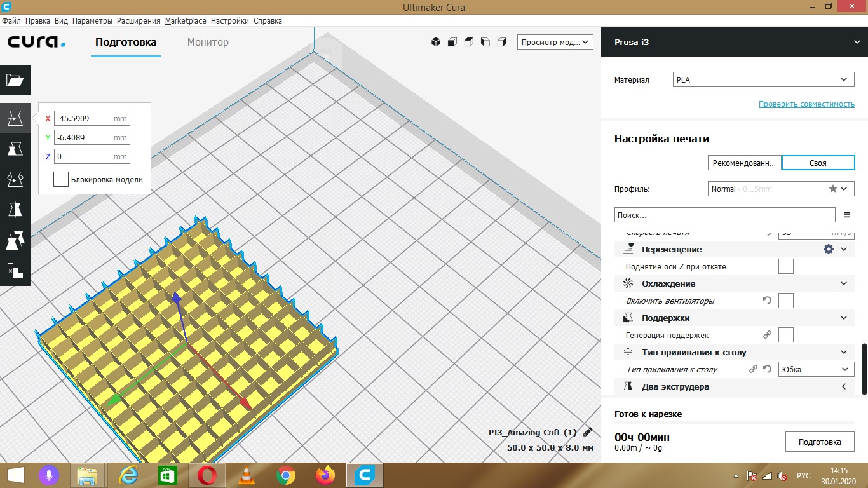Open the PLA material dropdown
This screenshot has width=868, height=488.
coord(763,80)
